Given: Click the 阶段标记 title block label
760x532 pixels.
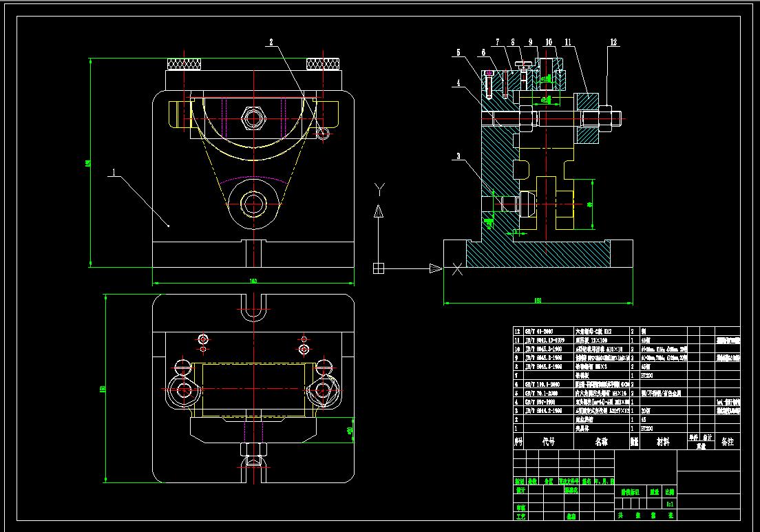Looking at the screenshot, I should [x=630, y=492].
